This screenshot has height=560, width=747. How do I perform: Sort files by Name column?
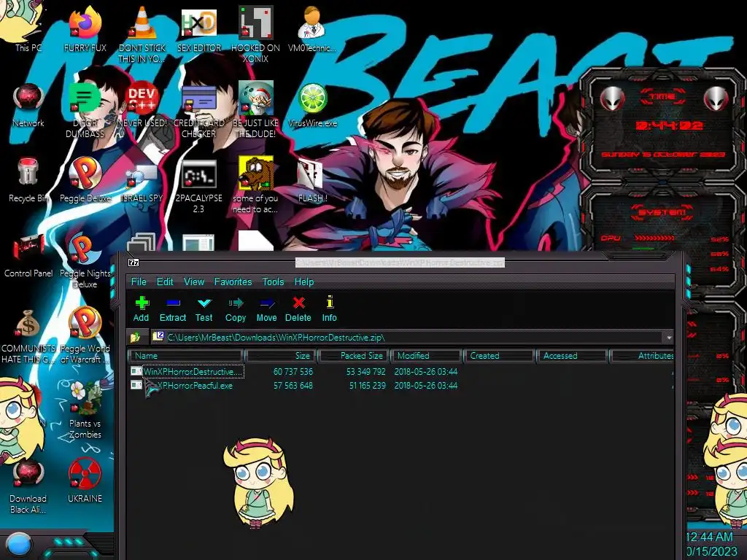coord(186,356)
